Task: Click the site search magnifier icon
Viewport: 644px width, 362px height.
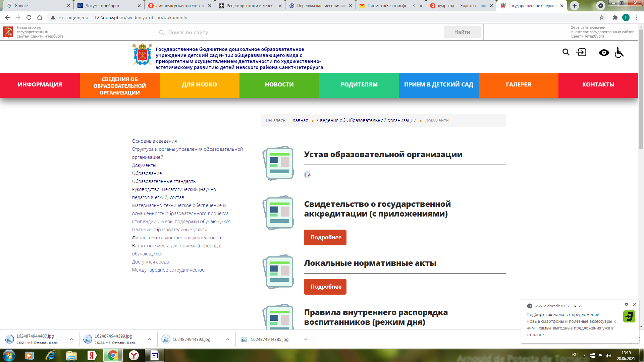Action: (566, 52)
